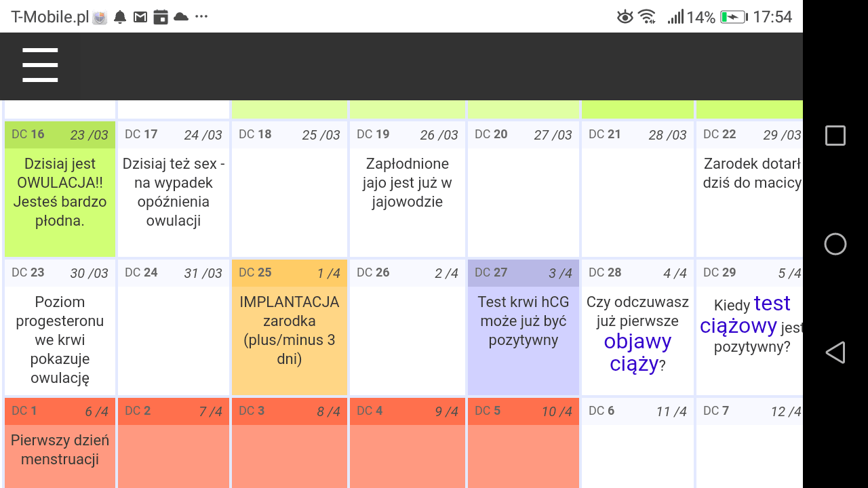Tap the recent apps square button
Image resolution: width=868 pixels, height=488 pixels.
835,136
